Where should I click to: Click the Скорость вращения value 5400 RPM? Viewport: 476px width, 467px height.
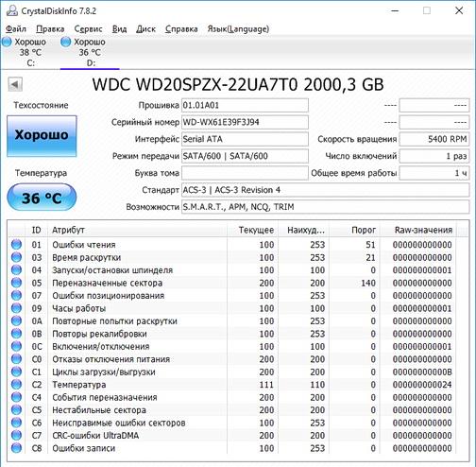[x=434, y=139]
